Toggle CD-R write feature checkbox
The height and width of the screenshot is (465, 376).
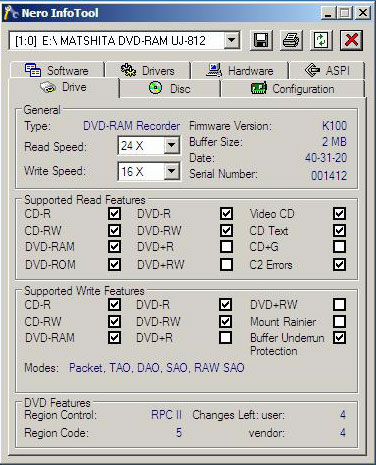point(114,304)
